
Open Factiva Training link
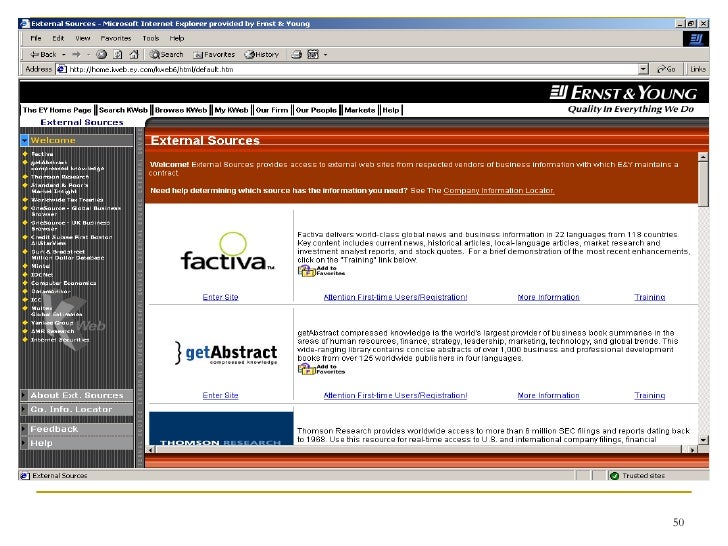pos(650,297)
